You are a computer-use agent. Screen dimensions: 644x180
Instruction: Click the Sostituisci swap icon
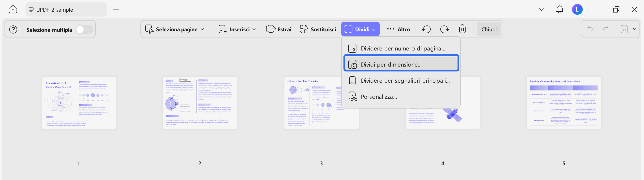(304, 29)
